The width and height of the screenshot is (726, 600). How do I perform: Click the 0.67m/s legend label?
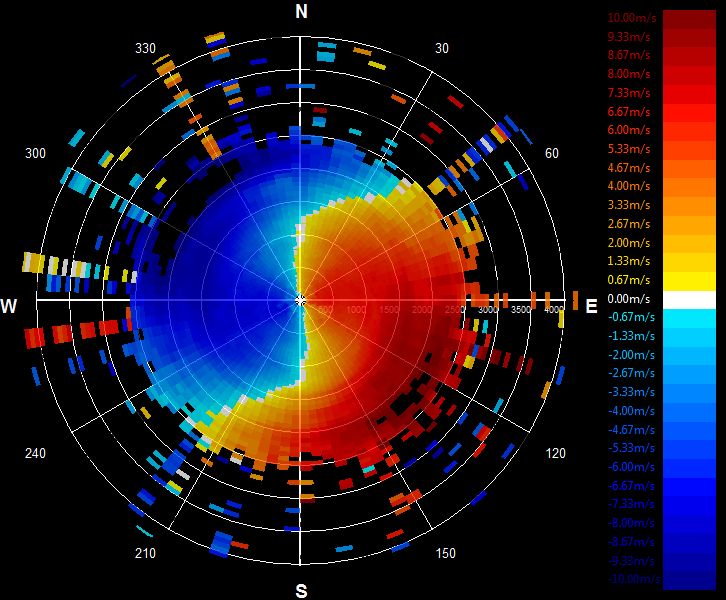pos(629,280)
